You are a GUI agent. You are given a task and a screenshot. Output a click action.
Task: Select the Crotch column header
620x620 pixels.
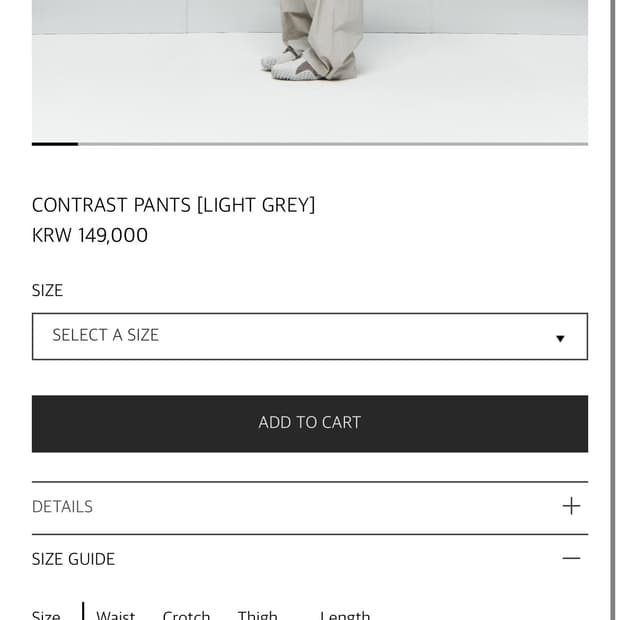coord(186,615)
